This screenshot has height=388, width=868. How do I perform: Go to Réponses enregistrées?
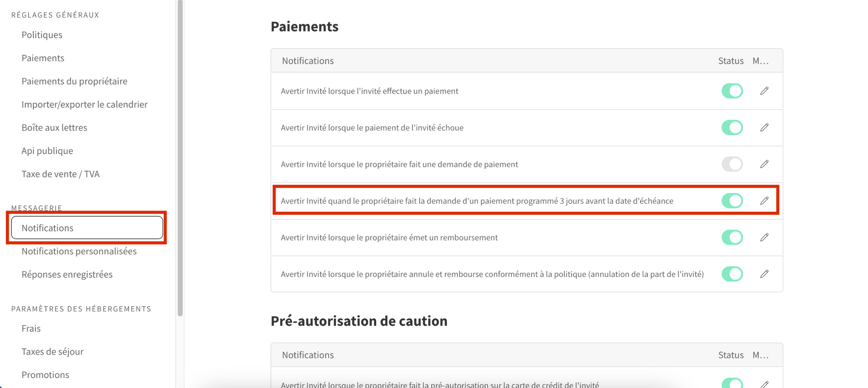(x=67, y=274)
